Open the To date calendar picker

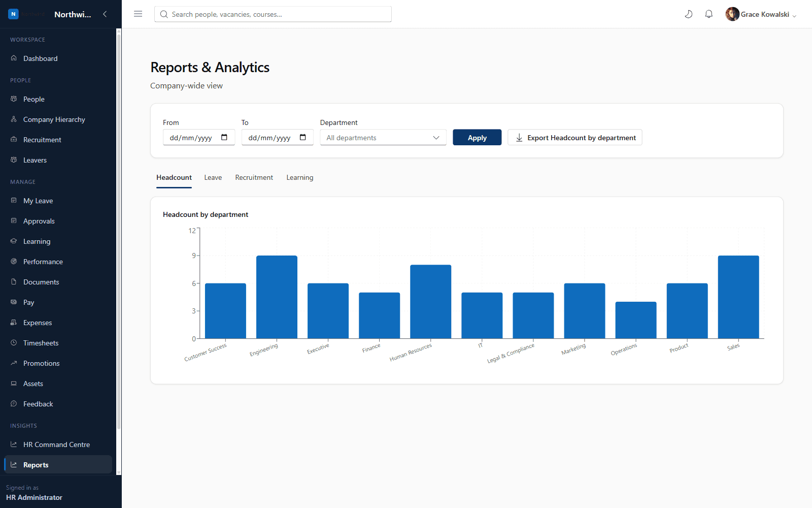click(303, 138)
